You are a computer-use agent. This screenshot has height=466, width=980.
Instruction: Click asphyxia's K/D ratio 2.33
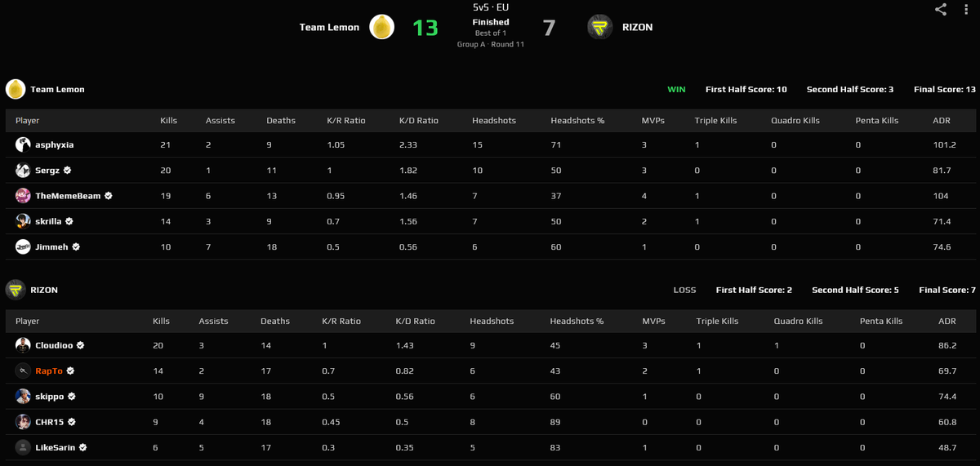point(408,144)
